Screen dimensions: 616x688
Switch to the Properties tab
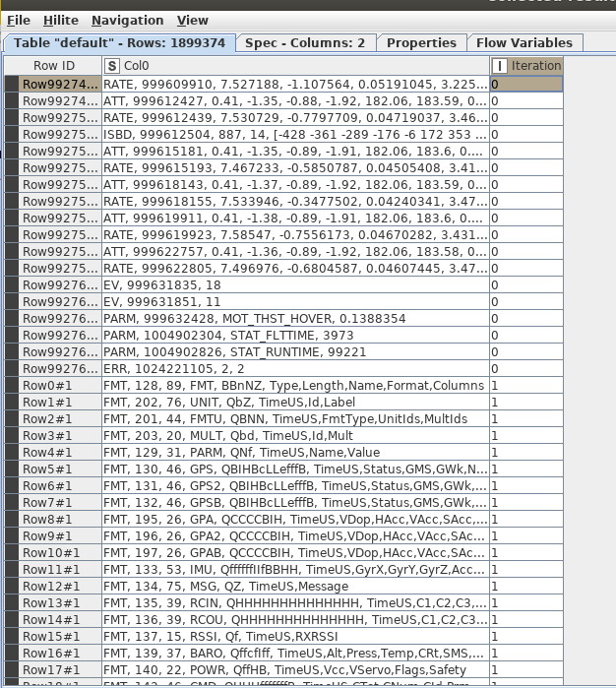point(421,43)
